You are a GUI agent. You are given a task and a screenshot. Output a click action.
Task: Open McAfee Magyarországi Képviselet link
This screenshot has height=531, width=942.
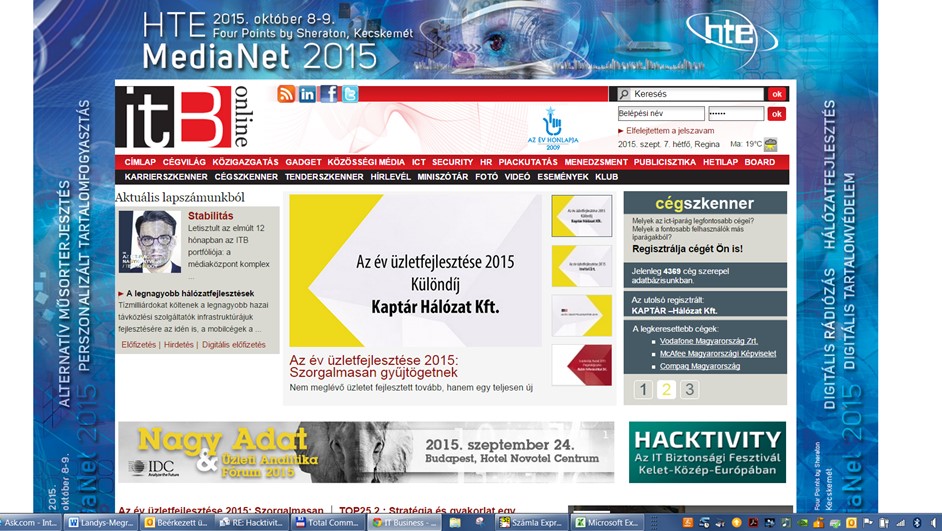tap(718, 354)
